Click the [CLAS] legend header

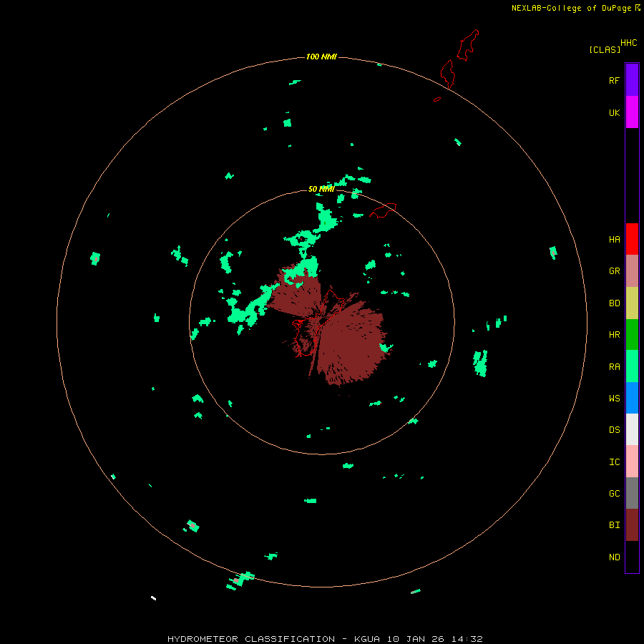(605, 49)
